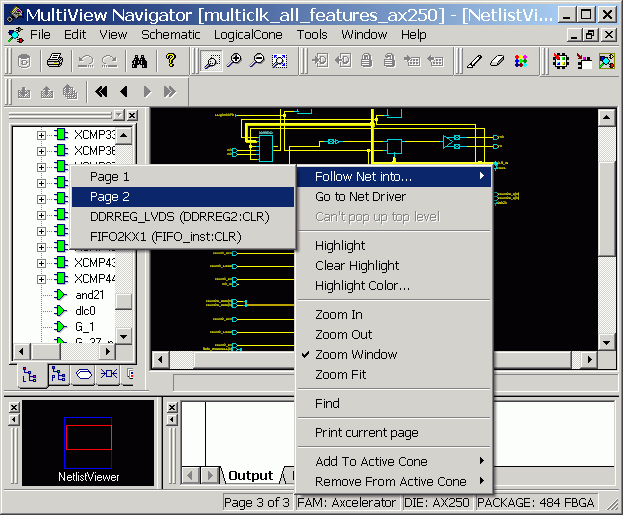Click the Zoom Out magnifier icon
The width and height of the screenshot is (623, 515).
257,61
